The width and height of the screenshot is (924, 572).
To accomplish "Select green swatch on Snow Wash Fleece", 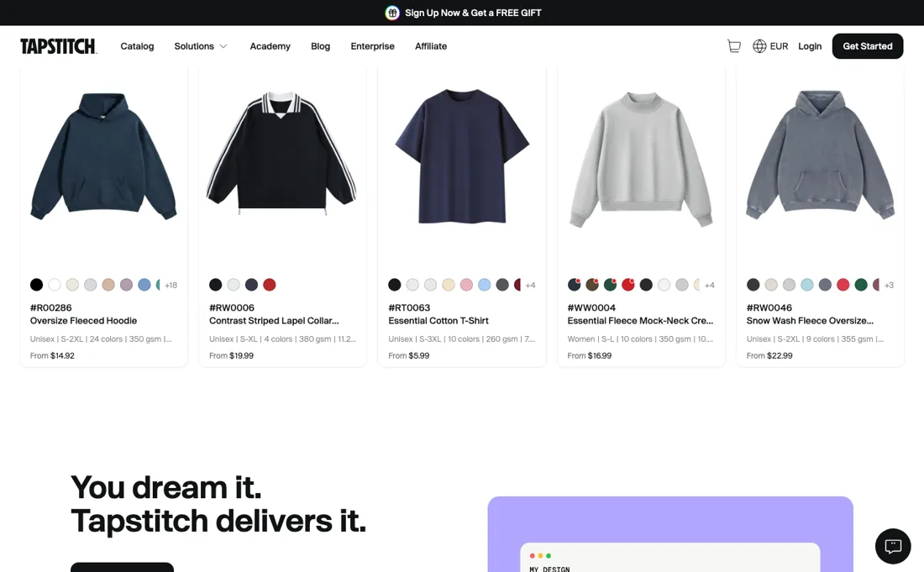I will click(x=861, y=285).
